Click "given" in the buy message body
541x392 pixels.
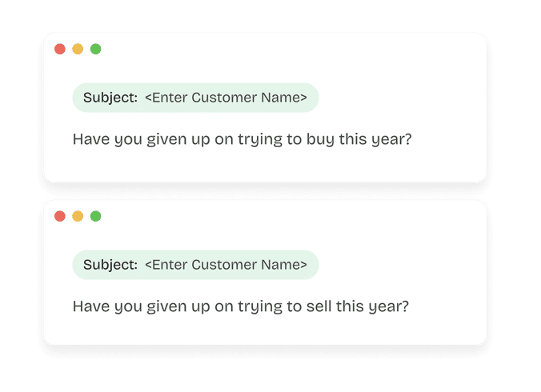pos(159,139)
